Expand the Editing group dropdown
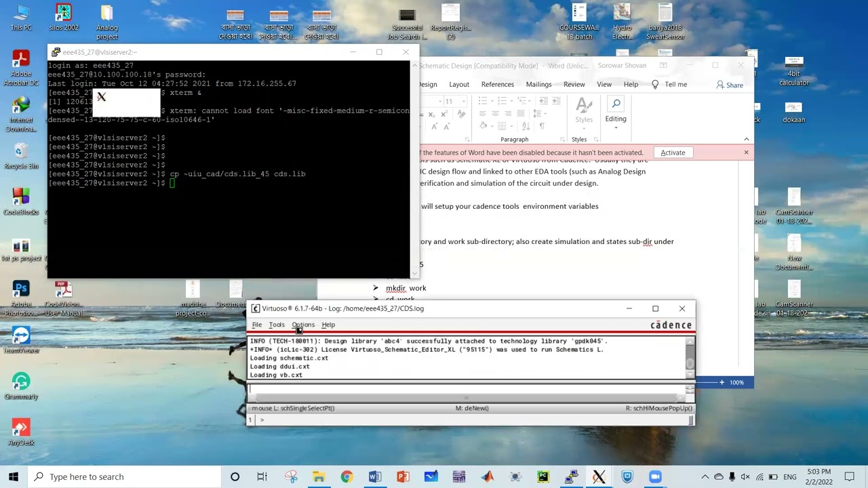Viewport: 868px width, 488px height. [x=616, y=129]
